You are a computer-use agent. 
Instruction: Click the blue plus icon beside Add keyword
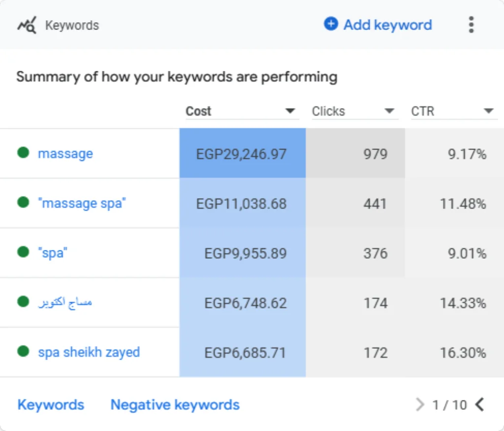[331, 24]
